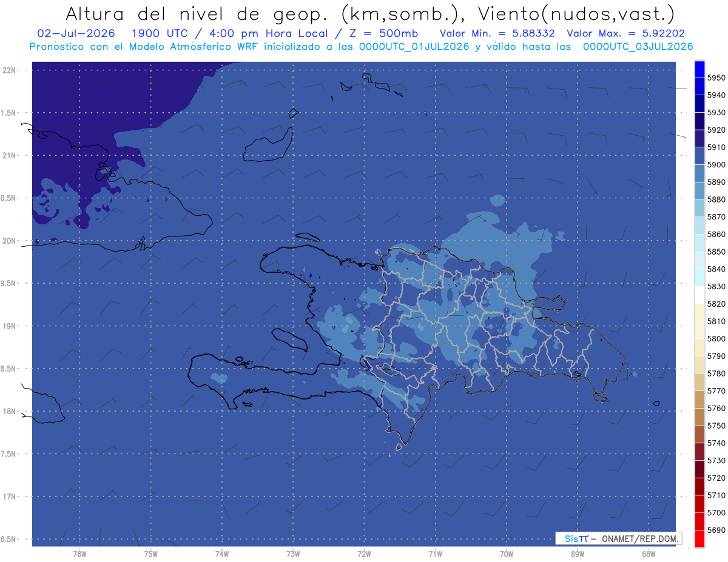Click the 75W longitude label
The width and height of the screenshot is (728, 562).
[x=150, y=554]
